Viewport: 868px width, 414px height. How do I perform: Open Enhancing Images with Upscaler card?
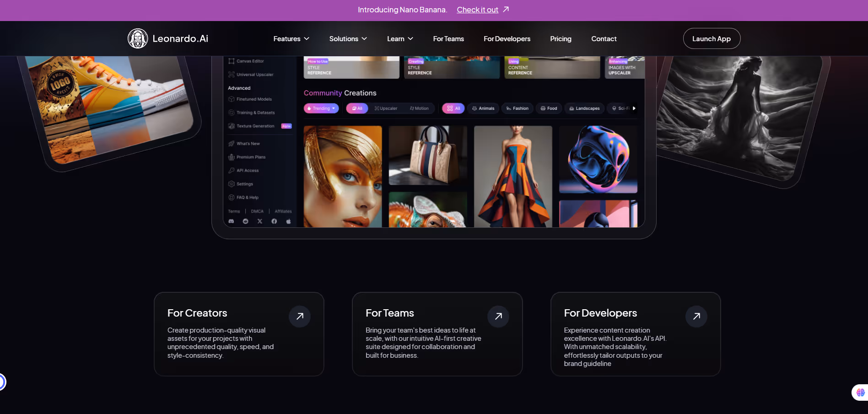[x=625, y=67]
